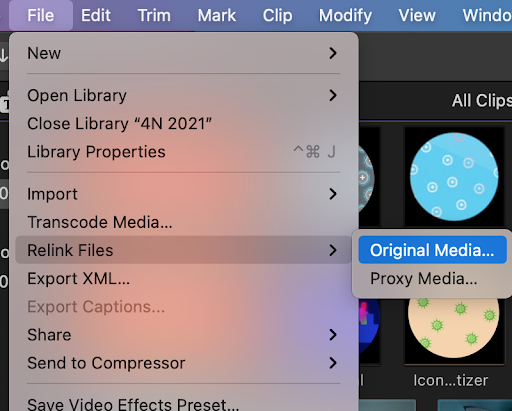Choose Original Media from Relink Files submenu

[x=432, y=250]
